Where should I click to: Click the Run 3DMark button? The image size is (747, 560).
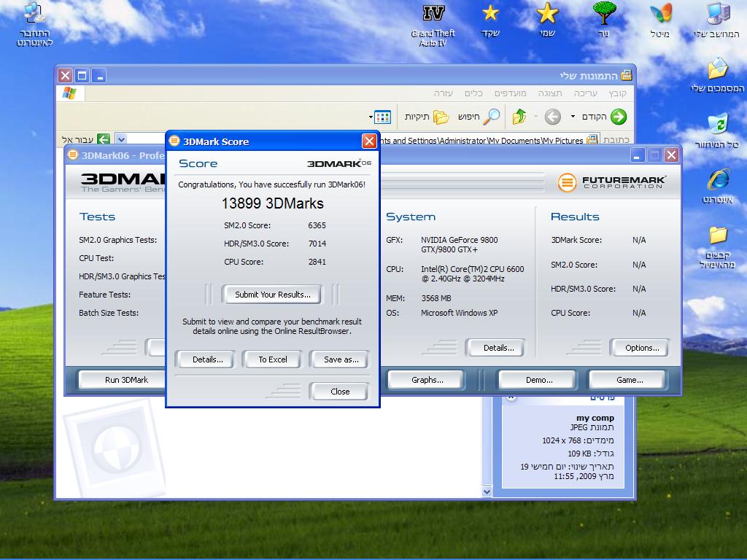(x=122, y=379)
